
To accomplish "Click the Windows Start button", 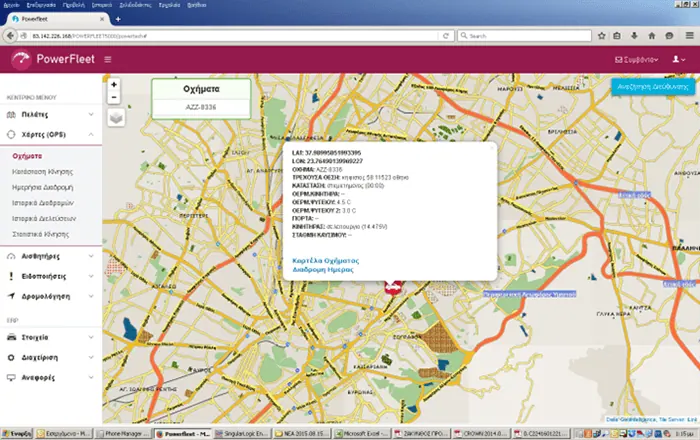I will tap(17, 433).
